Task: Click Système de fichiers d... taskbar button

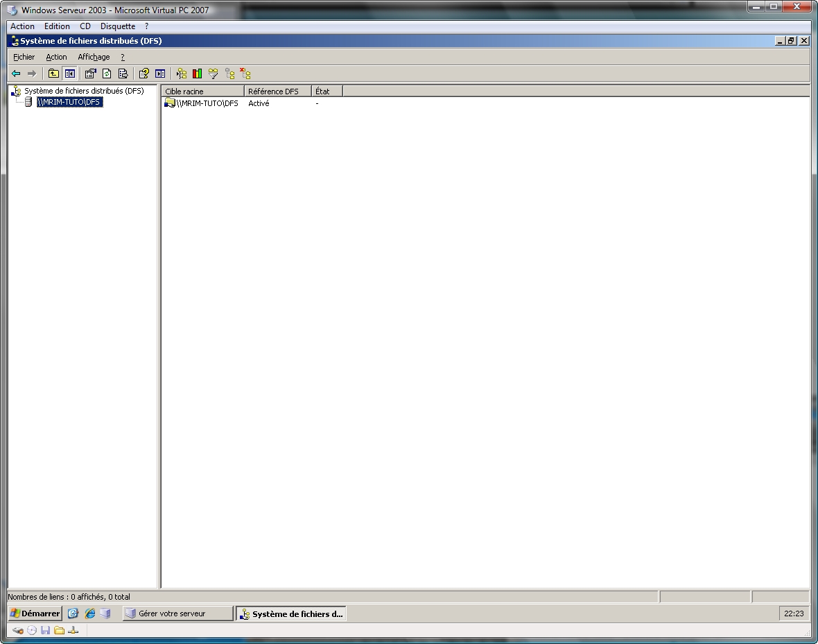Action: [291, 613]
